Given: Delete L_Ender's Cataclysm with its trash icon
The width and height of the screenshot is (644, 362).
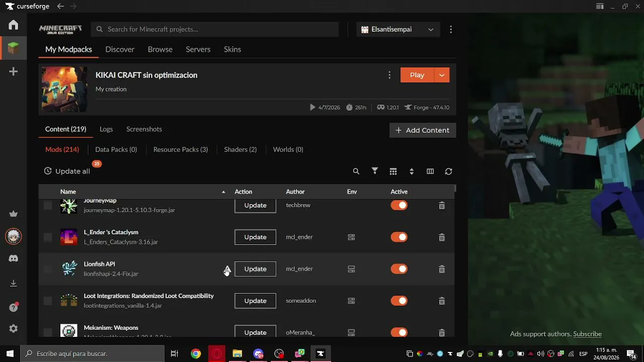Looking at the screenshot, I should click(x=442, y=237).
